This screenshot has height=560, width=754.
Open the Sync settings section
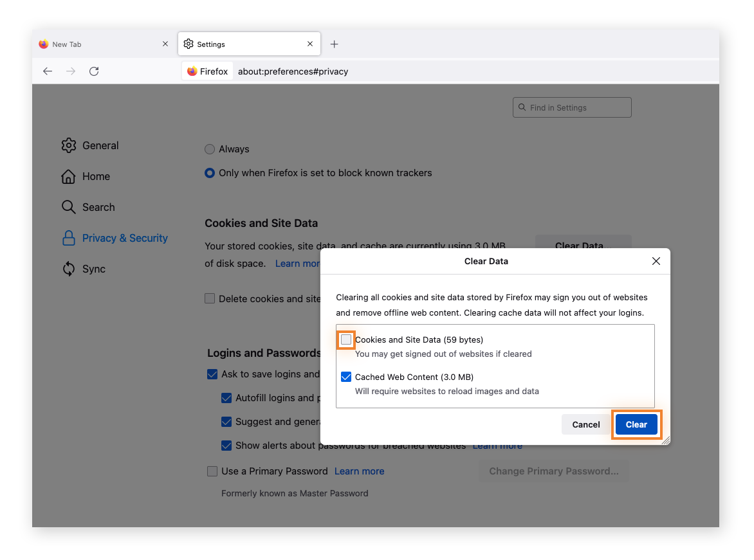93,269
